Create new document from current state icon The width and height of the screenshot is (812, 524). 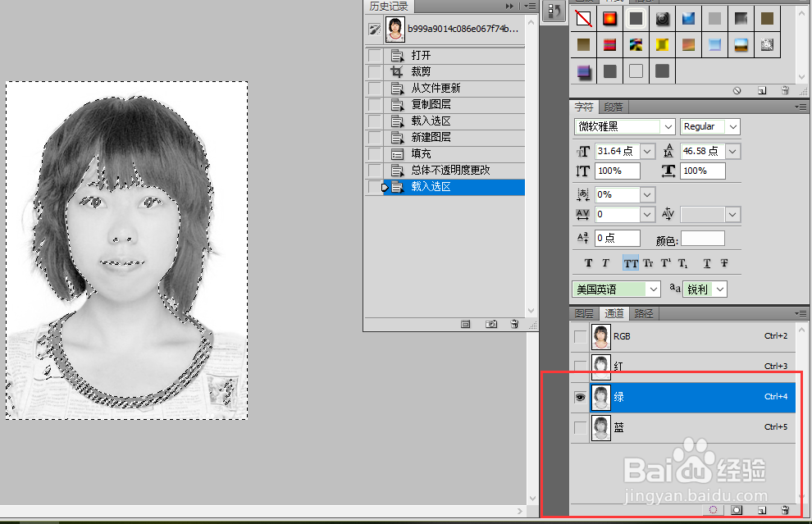click(466, 324)
